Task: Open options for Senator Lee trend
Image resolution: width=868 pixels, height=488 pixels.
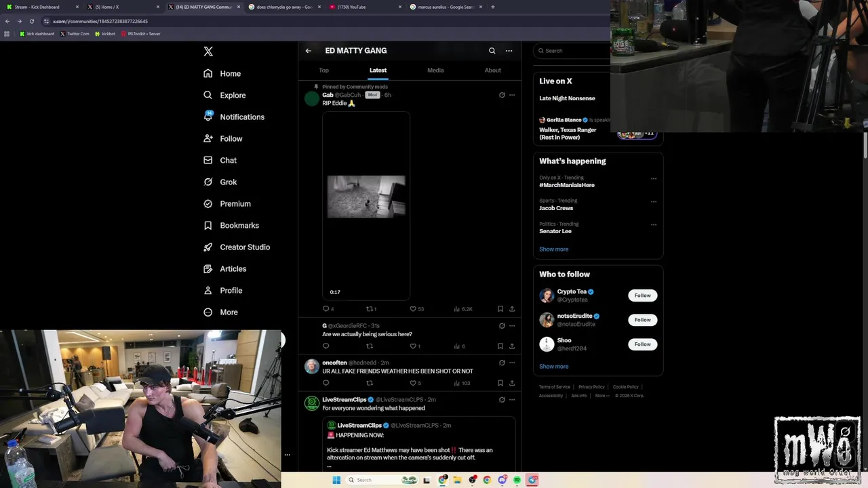Action: pos(654,225)
